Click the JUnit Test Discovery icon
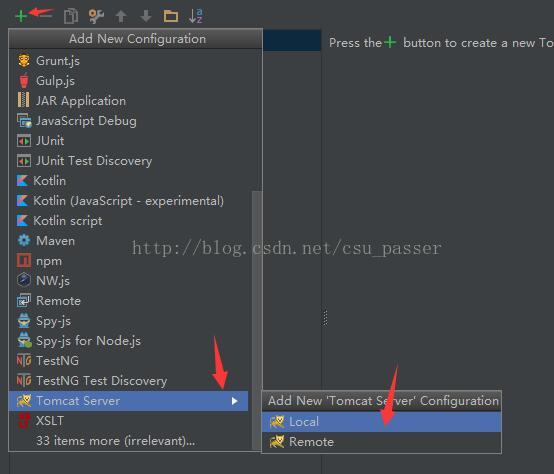554x474 pixels. click(24, 161)
